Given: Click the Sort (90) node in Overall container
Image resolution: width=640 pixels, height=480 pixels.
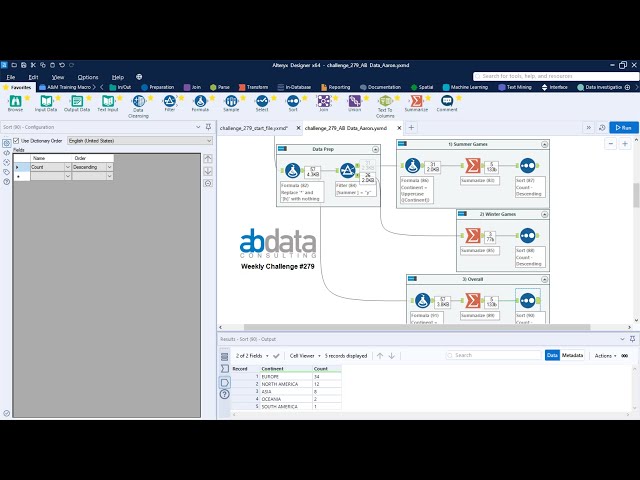Looking at the screenshot, I should click(528, 301).
